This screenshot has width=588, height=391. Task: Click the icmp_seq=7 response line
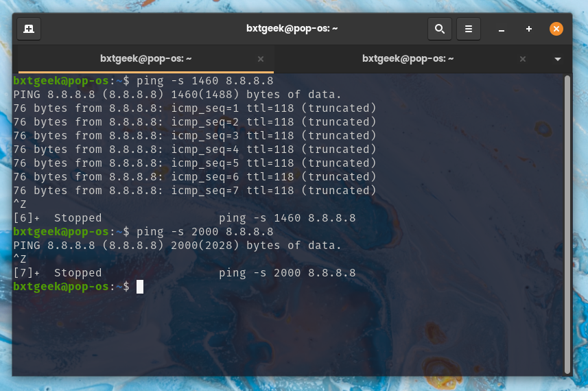coord(194,191)
